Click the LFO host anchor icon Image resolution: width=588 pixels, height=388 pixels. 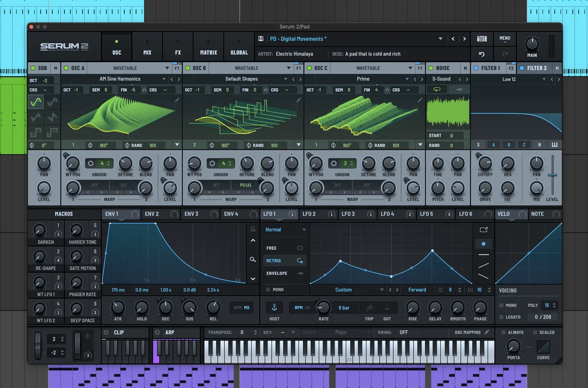(x=274, y=308)
